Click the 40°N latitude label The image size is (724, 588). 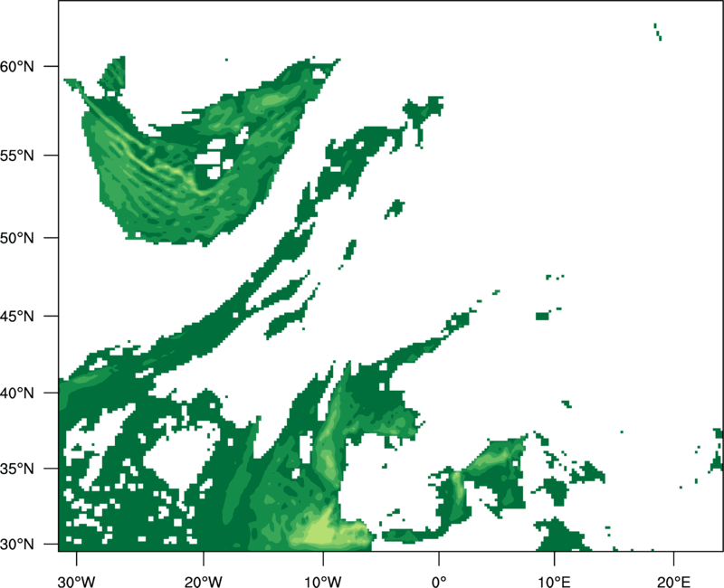pos(17,394)
